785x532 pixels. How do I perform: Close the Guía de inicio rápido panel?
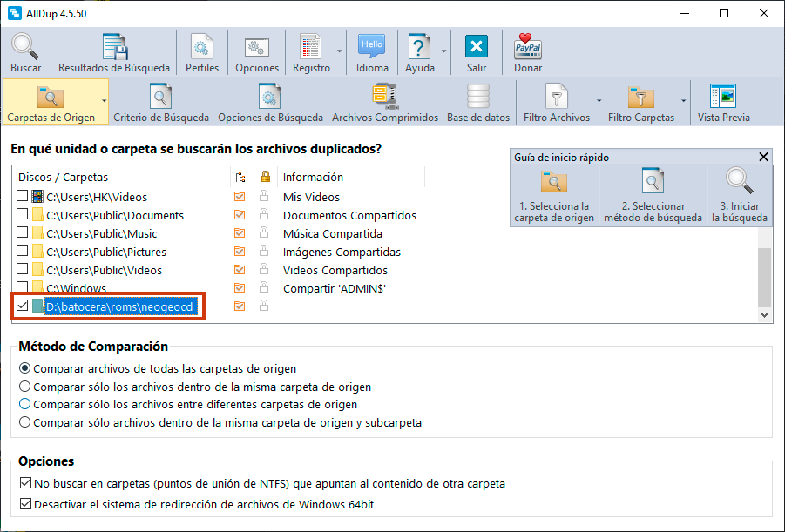point(763,157)
